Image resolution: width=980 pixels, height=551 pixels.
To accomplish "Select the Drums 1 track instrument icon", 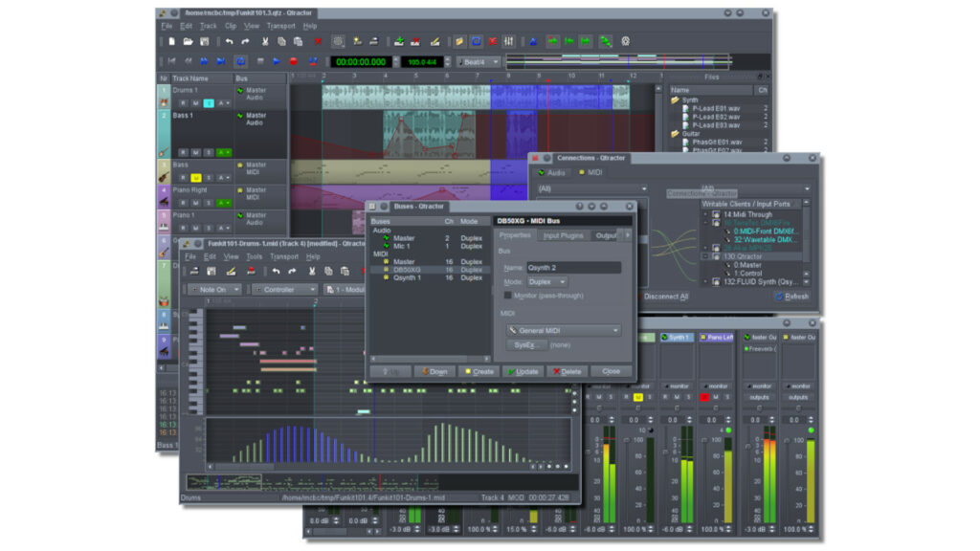I will pos(163,101).
